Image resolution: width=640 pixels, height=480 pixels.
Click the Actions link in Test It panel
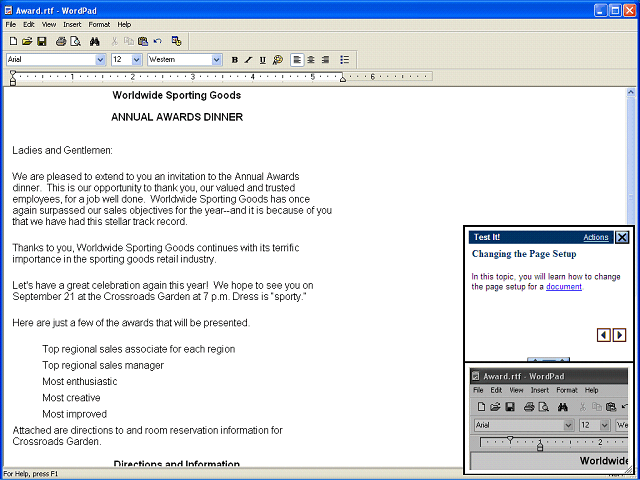pyautogui.click(x=596, y=237)
